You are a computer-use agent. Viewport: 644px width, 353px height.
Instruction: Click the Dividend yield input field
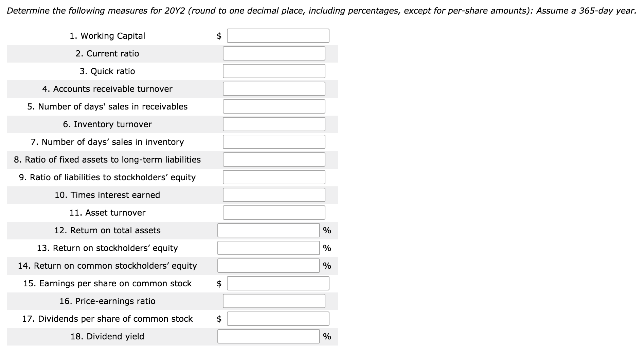(x=268, y=336)
